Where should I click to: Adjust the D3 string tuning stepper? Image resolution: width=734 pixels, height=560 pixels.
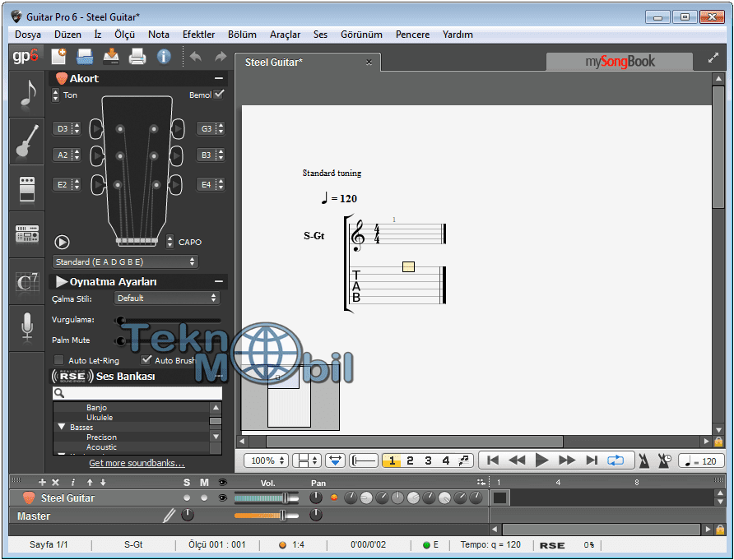76,128
